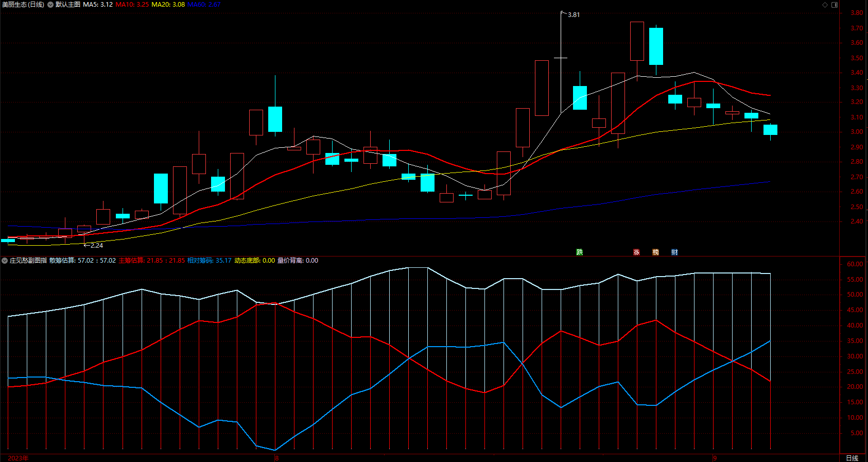Click the red 涨 event marker
868x462 pixels.
[636, 252]
